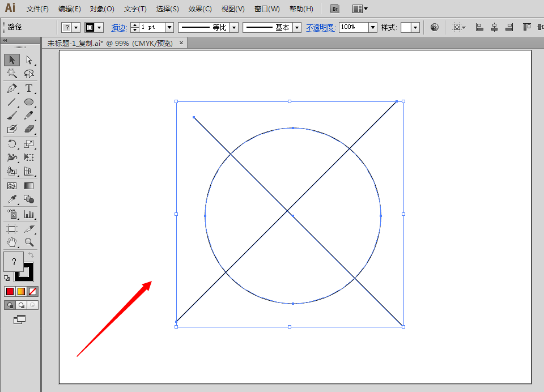Open the 窗口(W) menu
Viewport: 544px width, 392px height.
click(x=267, y=9)
